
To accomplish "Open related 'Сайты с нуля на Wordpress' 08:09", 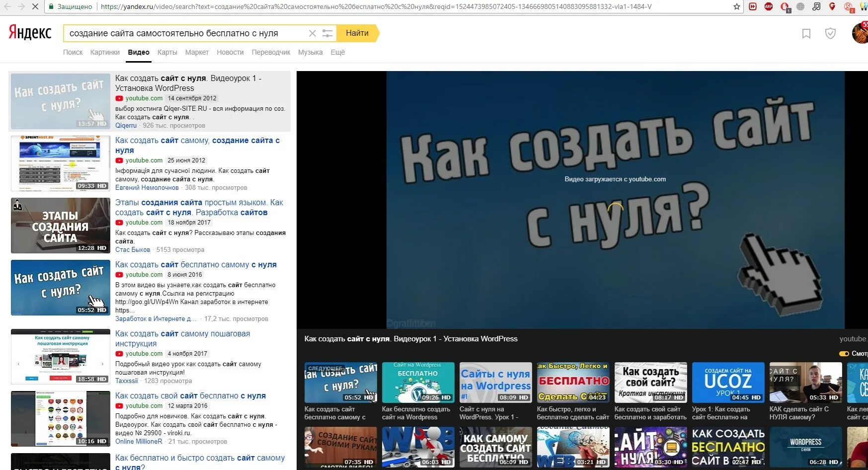I will pyautogui.click(x=495, y=383).
